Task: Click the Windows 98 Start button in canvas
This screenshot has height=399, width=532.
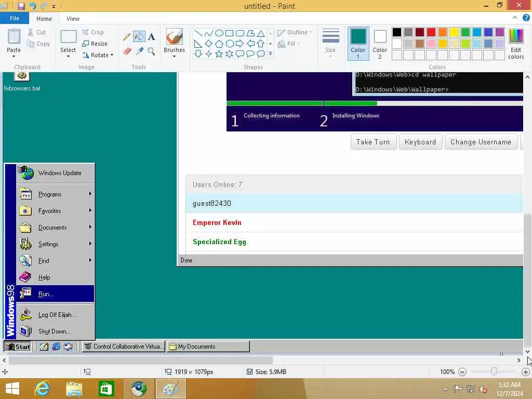Action: 18,347
